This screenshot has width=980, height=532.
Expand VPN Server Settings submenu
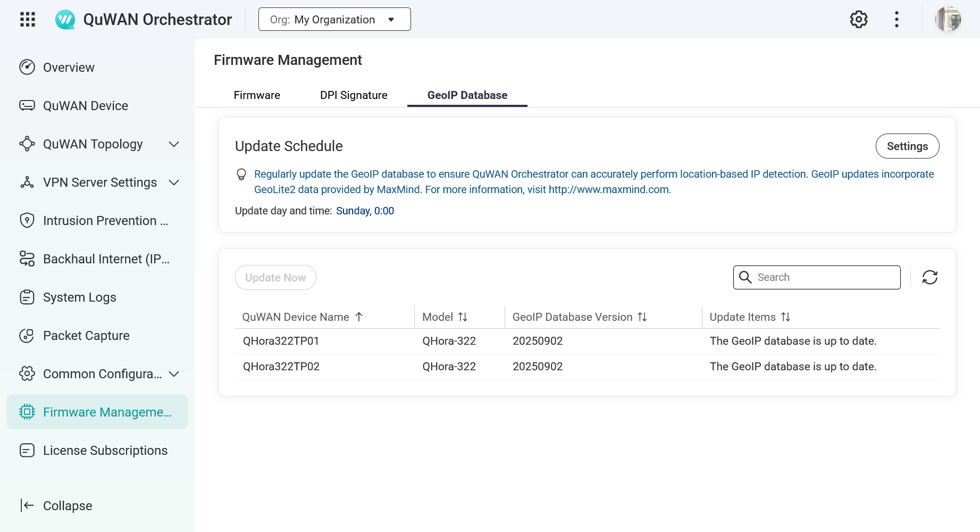174,182
